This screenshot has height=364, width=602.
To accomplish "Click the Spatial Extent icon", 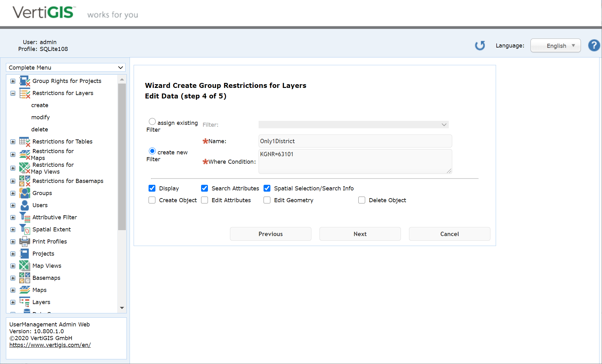I will point(25,229).
